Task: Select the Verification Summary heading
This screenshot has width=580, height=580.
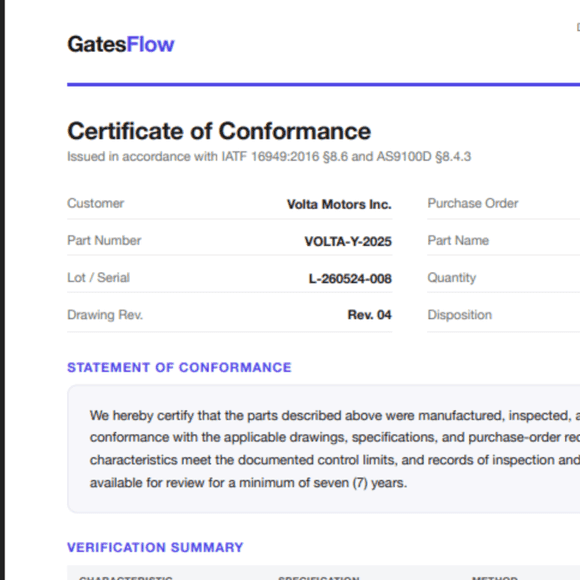Action: tap(155, 547)
